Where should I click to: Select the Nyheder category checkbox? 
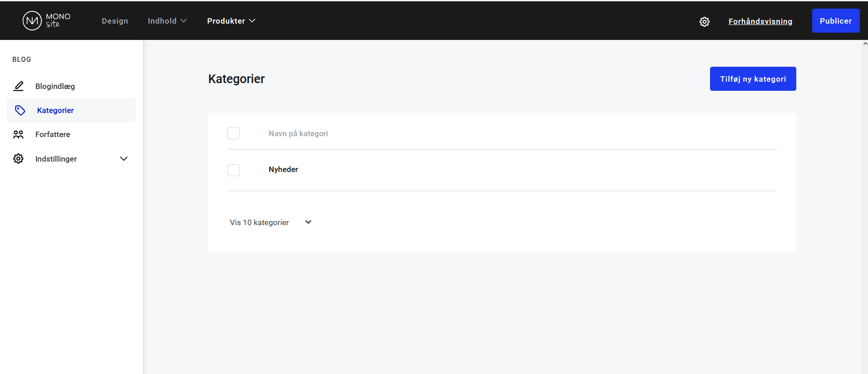click(x=233, y=170)
